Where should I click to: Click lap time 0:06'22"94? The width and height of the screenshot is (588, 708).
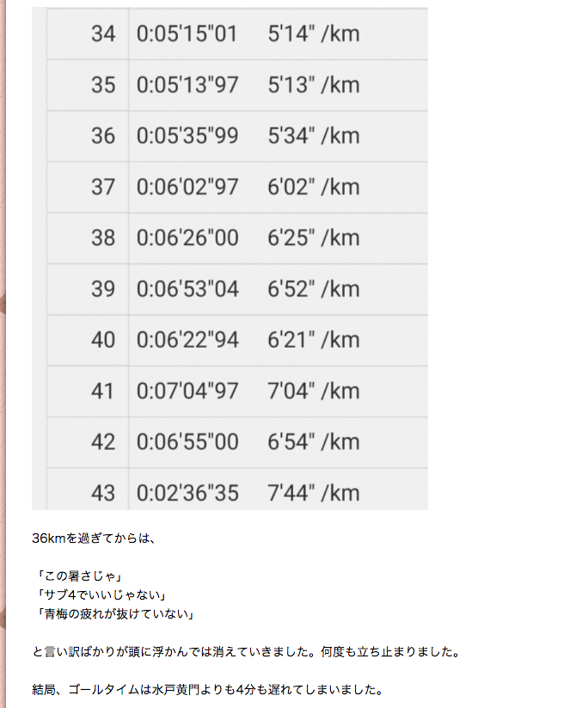(187, 340)
